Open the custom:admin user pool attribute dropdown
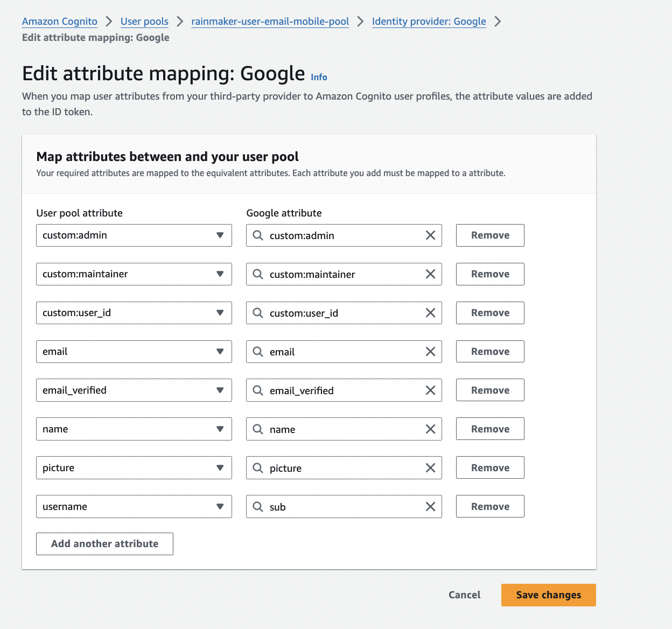Image resolution: width=672 pixels, height=629 pixels. 134,235
